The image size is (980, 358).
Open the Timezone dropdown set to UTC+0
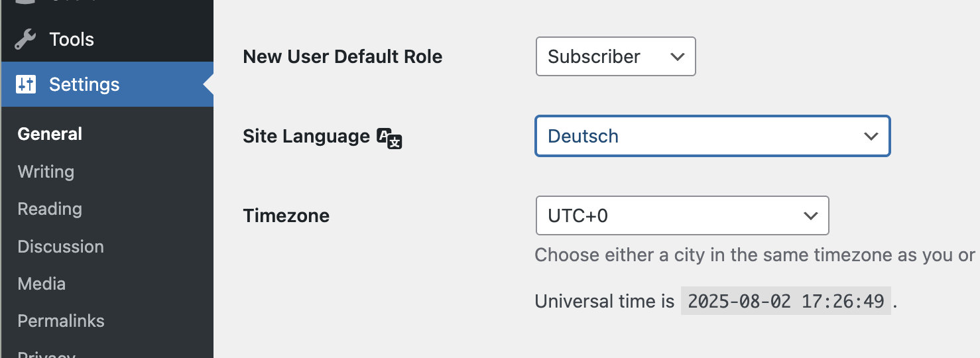pyautogui.click(x=682, y=215)
